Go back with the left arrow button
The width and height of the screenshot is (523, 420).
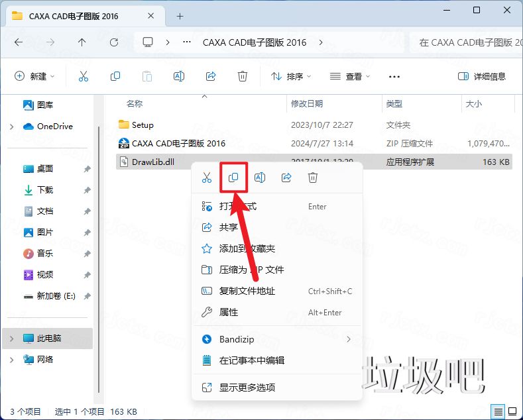(x=19, y=42)
